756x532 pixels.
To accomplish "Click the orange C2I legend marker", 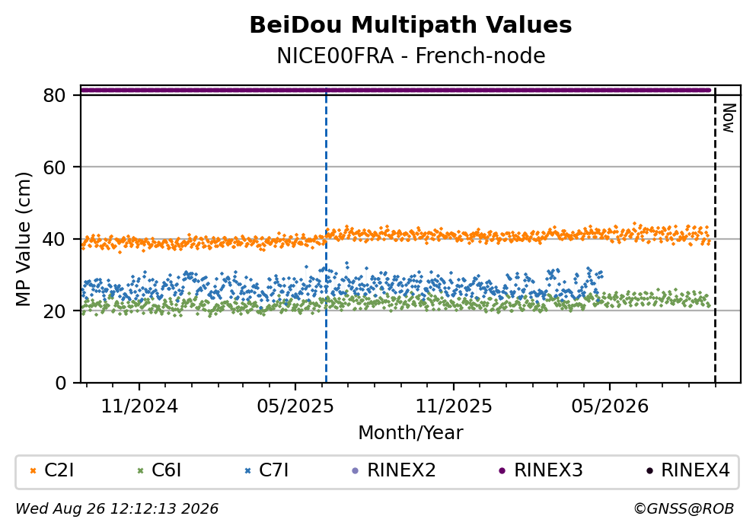I will (33, 471).
